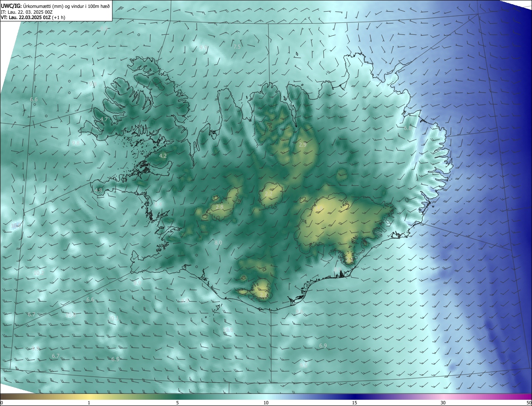Click the 6.5 value label in the southwest sea
532x406 pixels.
[115, 359]
